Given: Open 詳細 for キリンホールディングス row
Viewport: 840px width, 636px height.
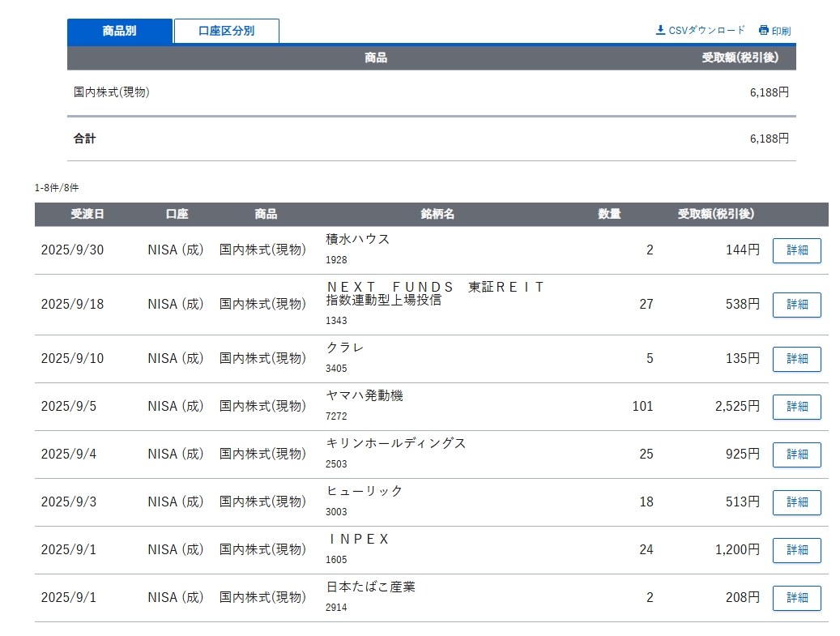Looking at the screenshot, I should [796, 455].
